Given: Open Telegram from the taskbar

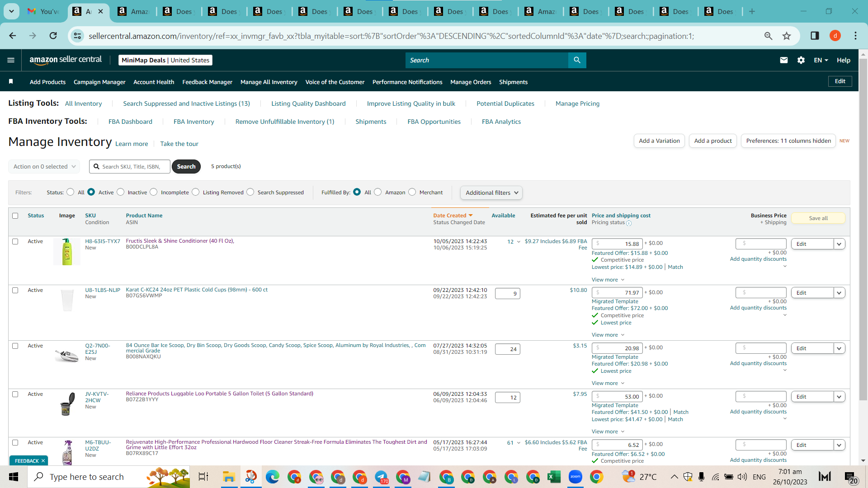Looking at the screenshot, I should (x=381, y=477).
